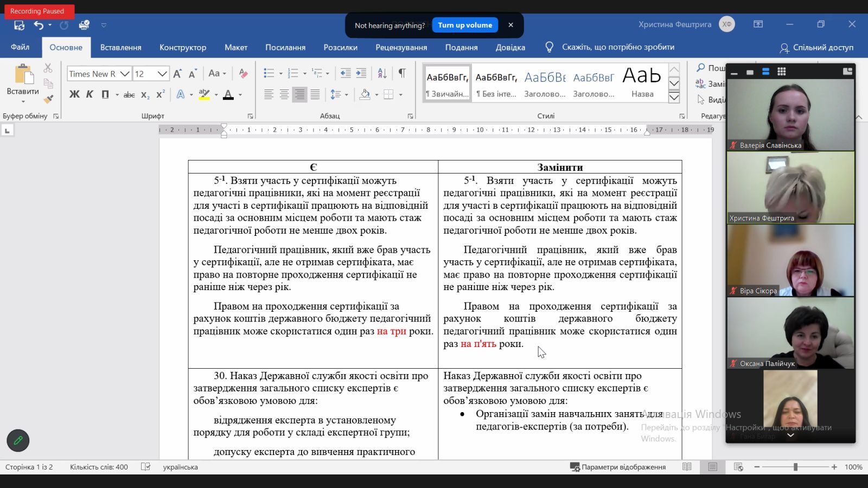The image size is (868, 488).
Task: Open the Вставлення ribbon tab
Action: (x=120, y=47)
